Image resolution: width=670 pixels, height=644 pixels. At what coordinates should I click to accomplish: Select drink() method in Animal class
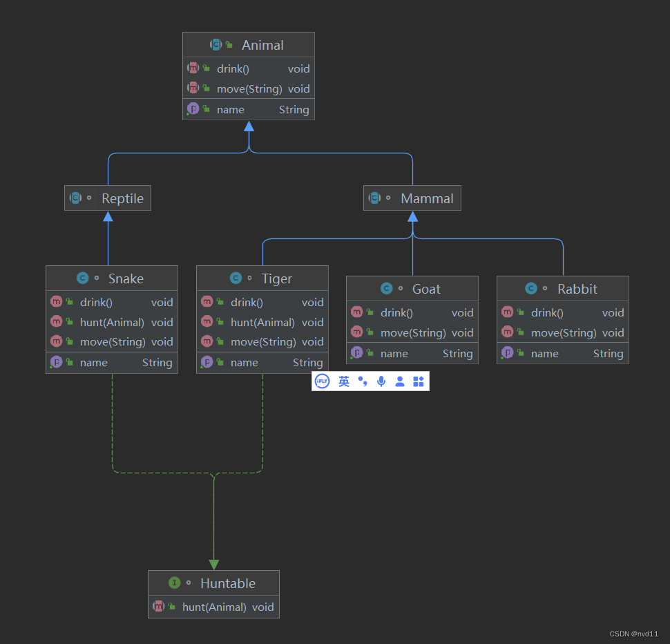point(249,68)
